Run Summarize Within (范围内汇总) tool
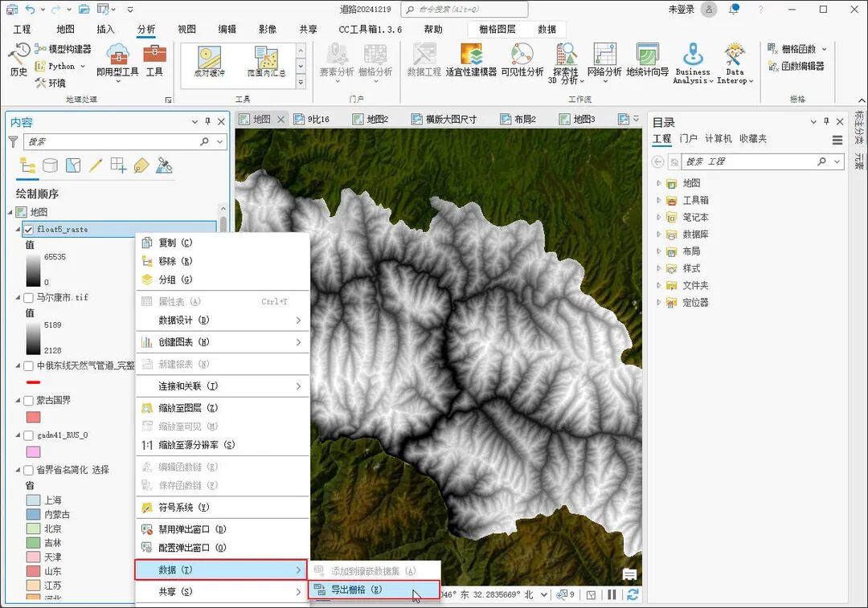This screenshot has width=868, height=608. [266, 61]
